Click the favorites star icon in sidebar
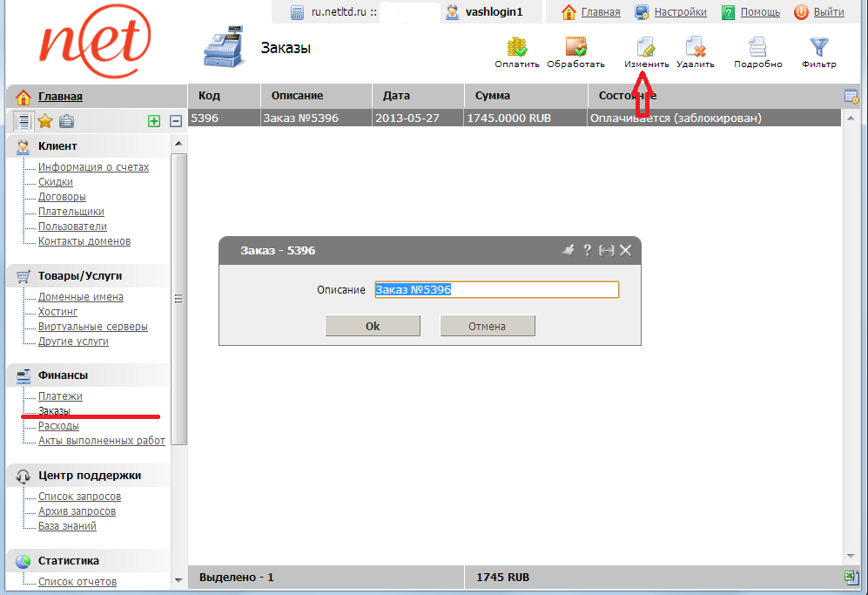Viewport: 868px width, 595px height. pos(45,121)
